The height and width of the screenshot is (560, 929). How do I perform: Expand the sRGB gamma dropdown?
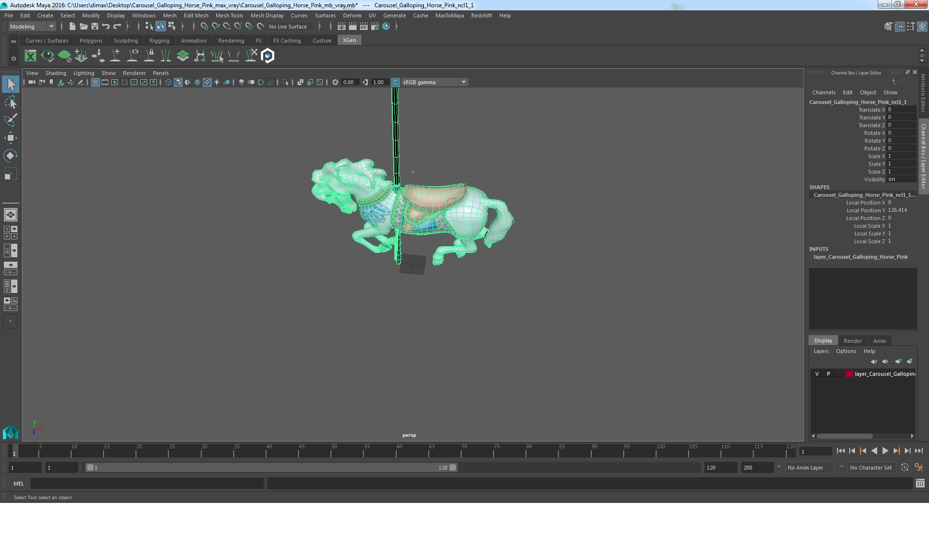click(x=463, y=82)
